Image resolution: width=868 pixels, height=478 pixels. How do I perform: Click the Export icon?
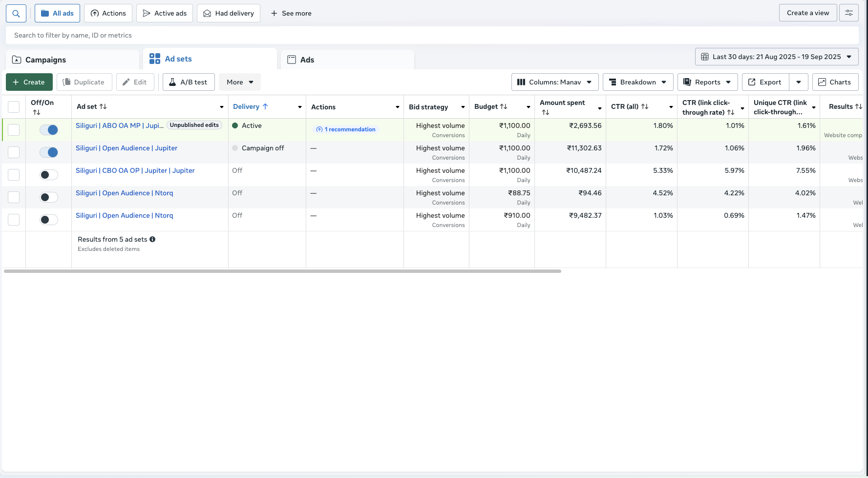pos(751,82)
